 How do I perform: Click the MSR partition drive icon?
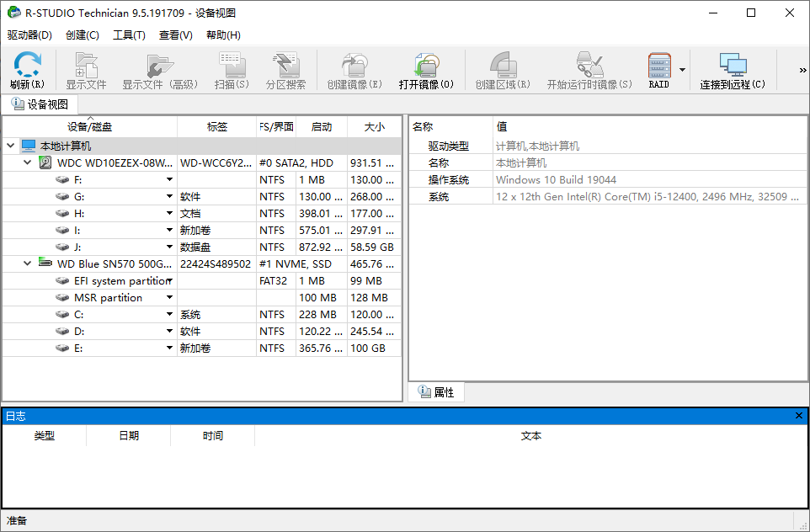62,297
